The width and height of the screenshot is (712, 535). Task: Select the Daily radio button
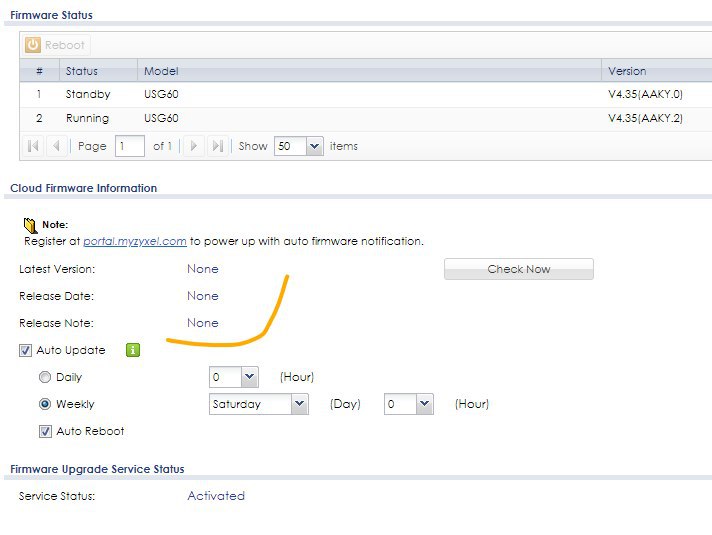point(44,377)
